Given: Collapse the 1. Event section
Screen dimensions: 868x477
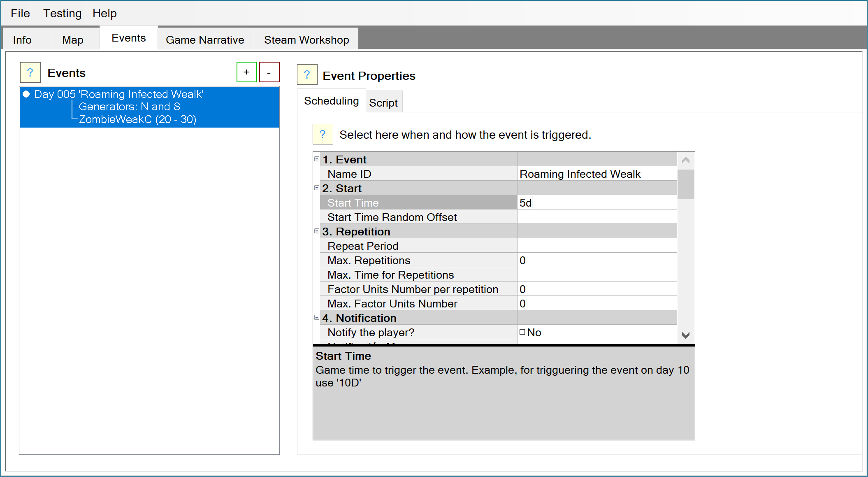Looking at the screenshot, I should (317, 159).
